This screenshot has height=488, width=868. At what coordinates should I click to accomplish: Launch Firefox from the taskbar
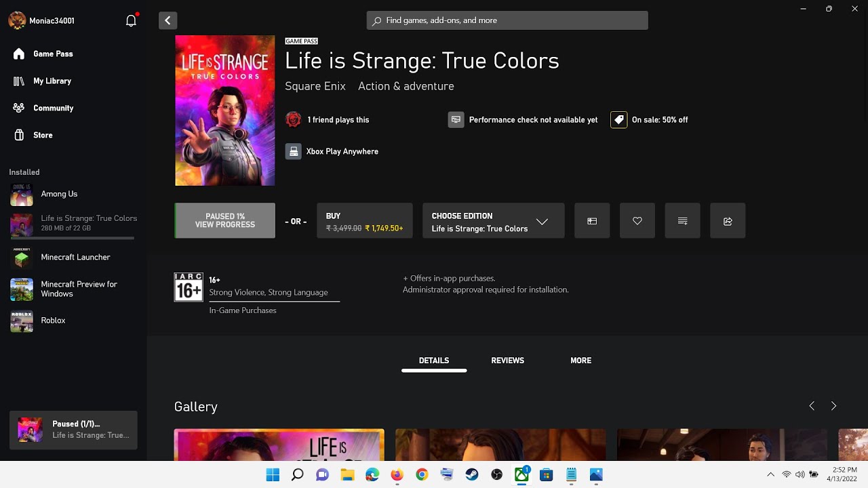397,474
